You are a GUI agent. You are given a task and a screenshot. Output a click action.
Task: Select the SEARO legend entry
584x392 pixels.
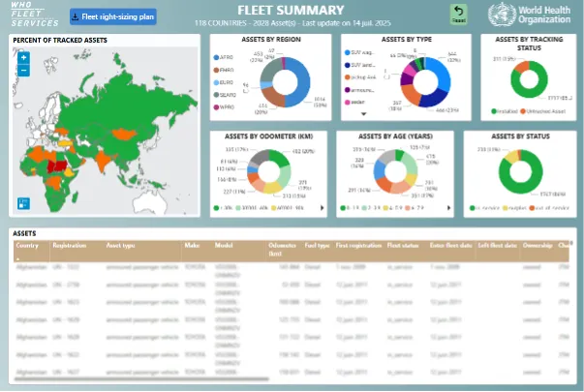[225, 95]
